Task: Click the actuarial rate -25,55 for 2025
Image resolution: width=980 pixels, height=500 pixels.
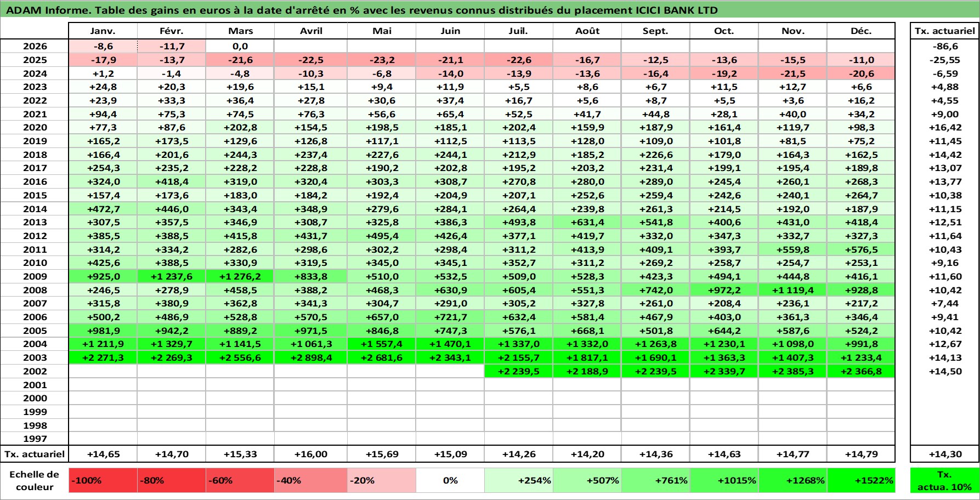Action: pos(944,60)
